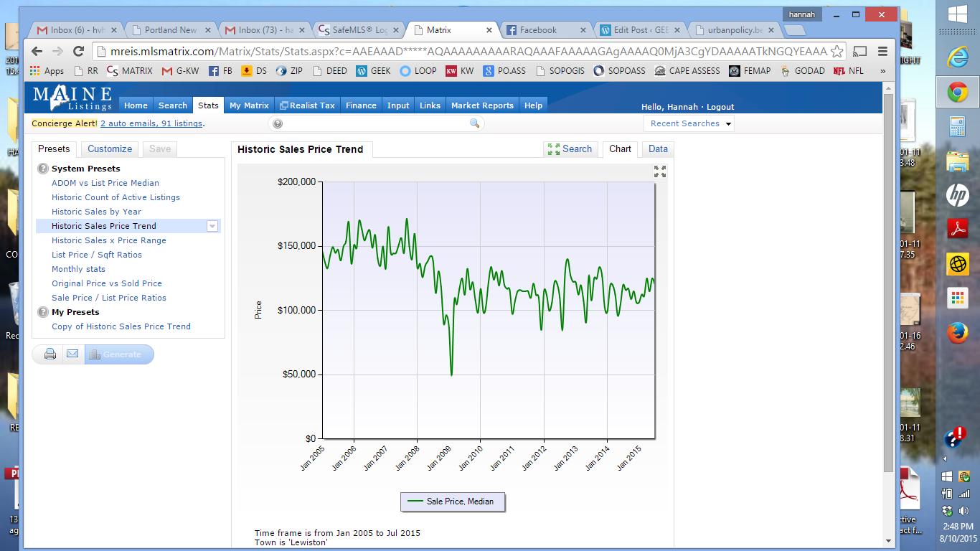The width and height of the screenshot is (980, 551).
Task: Bookmark this page with star icon
Action: click(x=837, y=52)
